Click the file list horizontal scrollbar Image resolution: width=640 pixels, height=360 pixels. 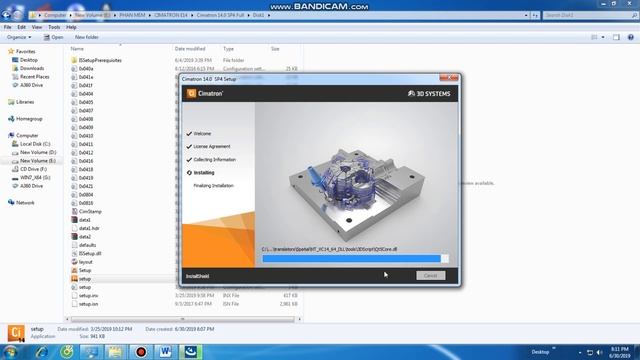182,319
